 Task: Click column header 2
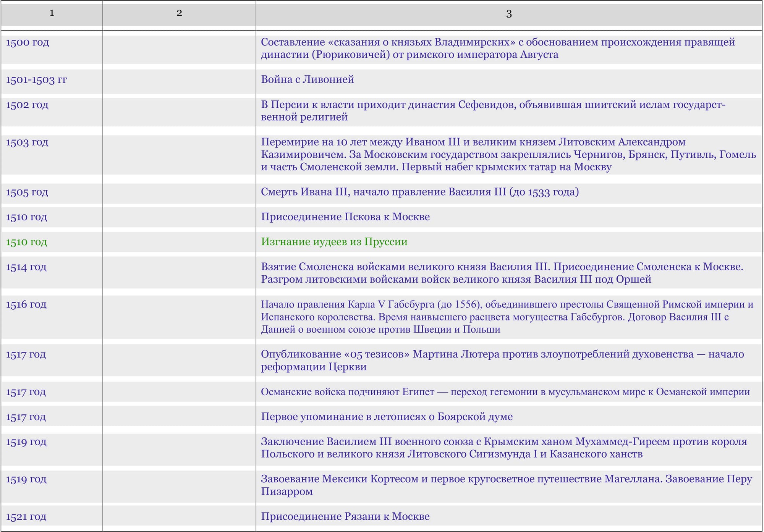(179, 13)
